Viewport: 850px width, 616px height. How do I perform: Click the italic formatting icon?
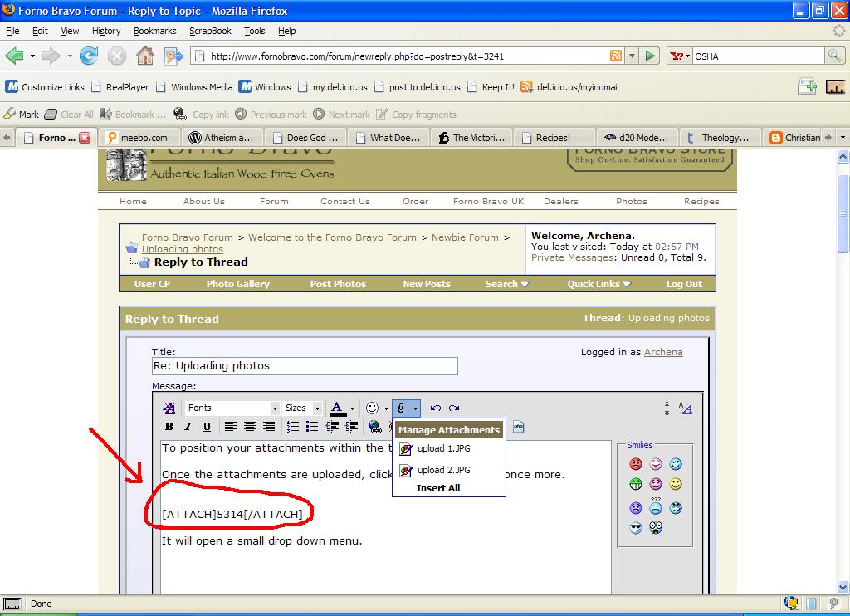[188, 427]
